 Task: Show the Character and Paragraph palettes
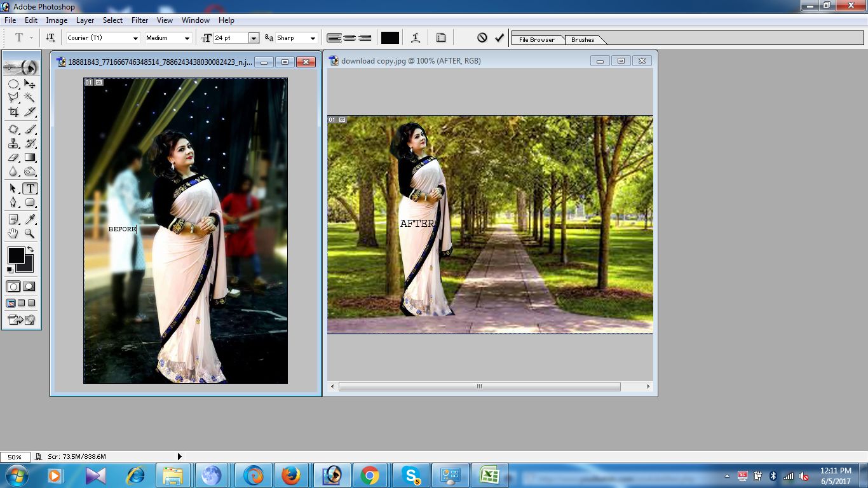point(441,37)
